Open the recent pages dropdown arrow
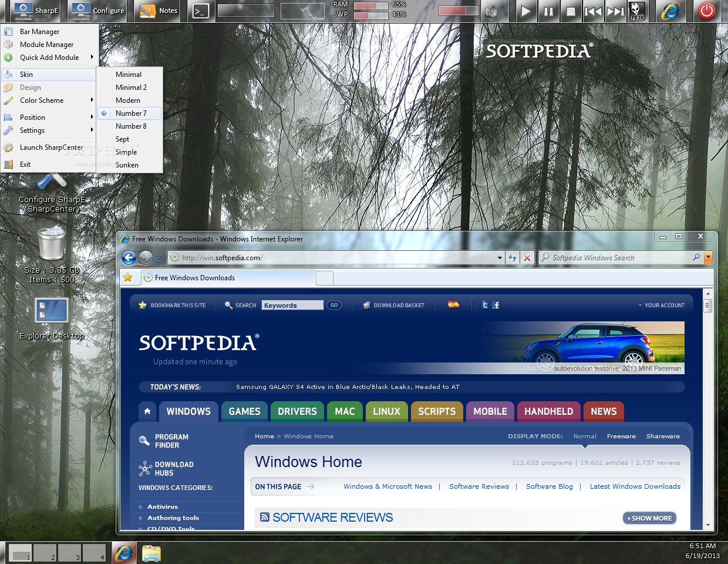Viewport: 728px width, 564px height. (159, 258)
